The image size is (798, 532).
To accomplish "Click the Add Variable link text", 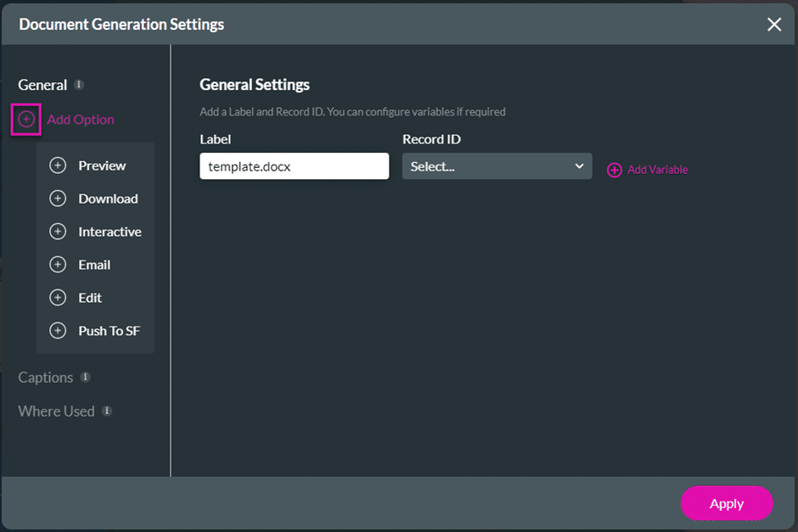I will 658,170.
